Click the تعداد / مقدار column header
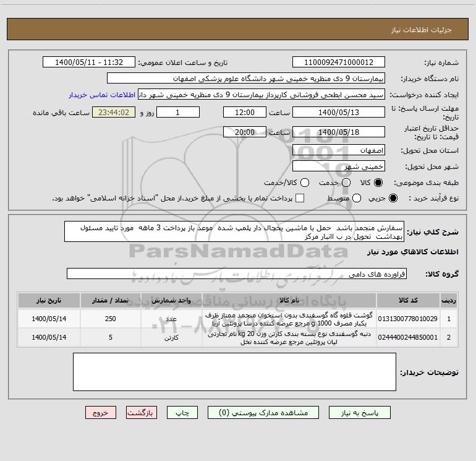 (110, 300)
